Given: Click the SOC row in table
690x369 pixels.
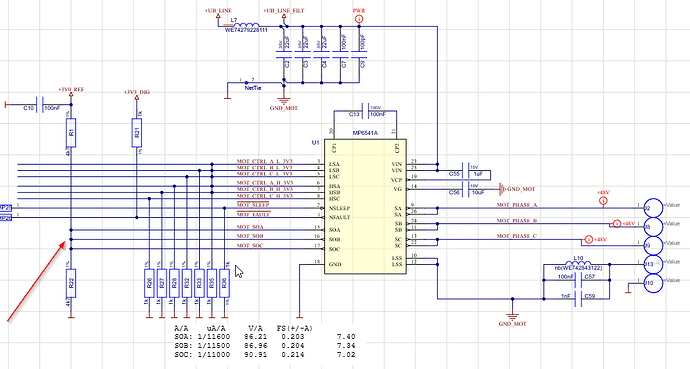Looking at the screenshot, I should (x=264, y=354).
